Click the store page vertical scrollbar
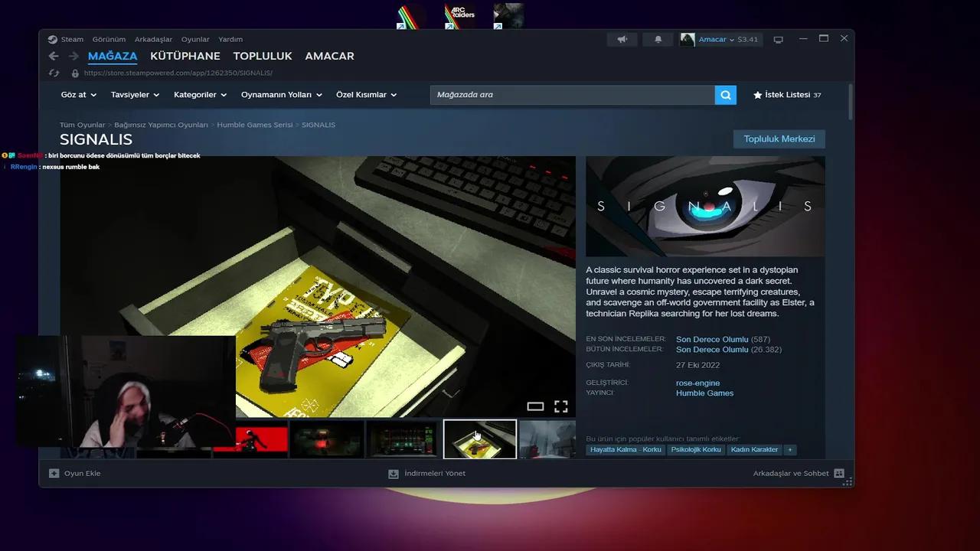Image resolution: width=980 pixels, height=551 pixels. [850, 101]
